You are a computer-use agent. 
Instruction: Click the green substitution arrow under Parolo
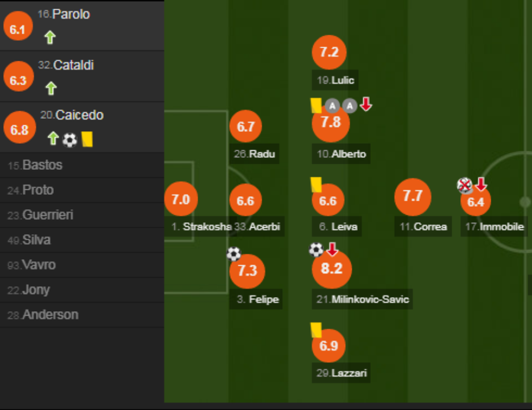click(x=49, y=37)
